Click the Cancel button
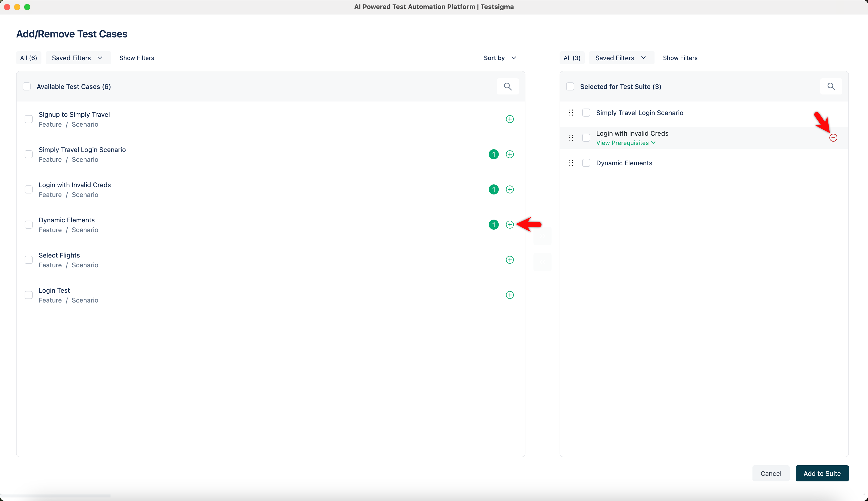Screen dimensions: 868x501 (770, 473)
